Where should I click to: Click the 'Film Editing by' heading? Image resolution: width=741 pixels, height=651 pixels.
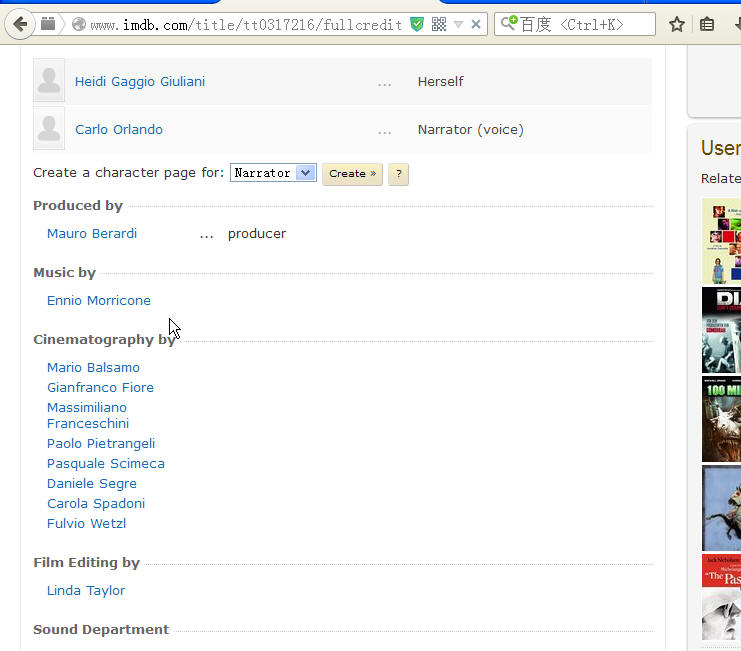[86, 563]
